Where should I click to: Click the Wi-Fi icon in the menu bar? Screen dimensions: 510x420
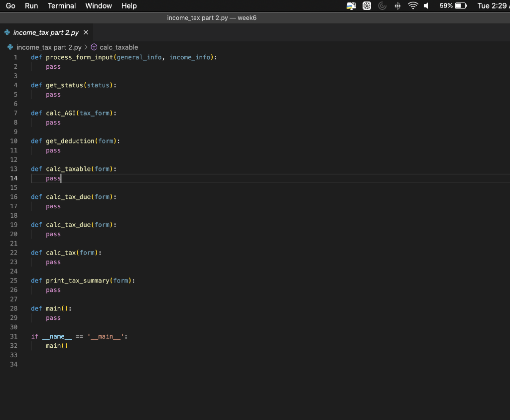tap(413, 5)
